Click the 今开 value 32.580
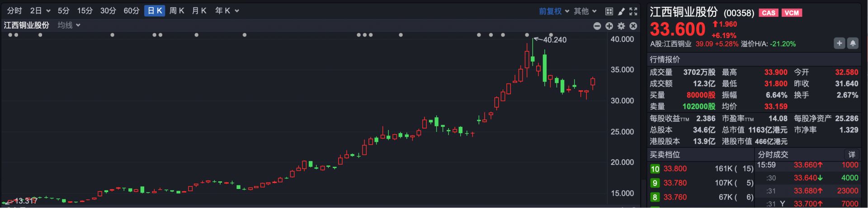 pos(846,73)
